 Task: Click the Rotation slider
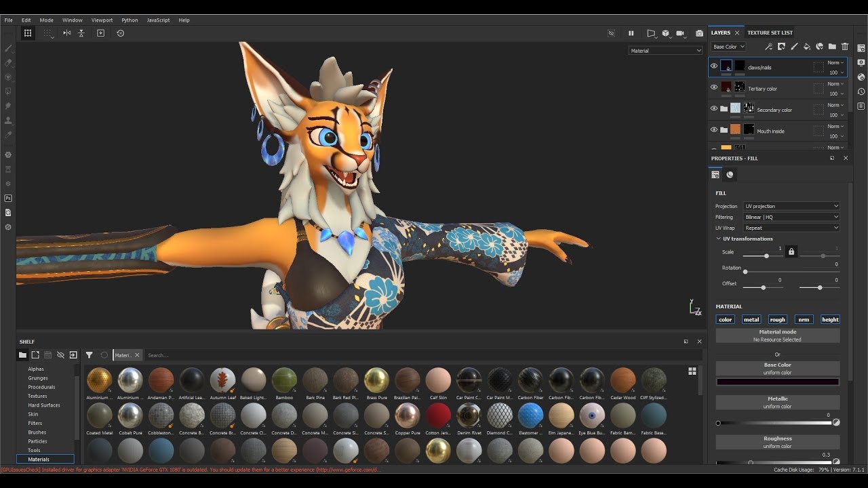[x=791, y=272]
